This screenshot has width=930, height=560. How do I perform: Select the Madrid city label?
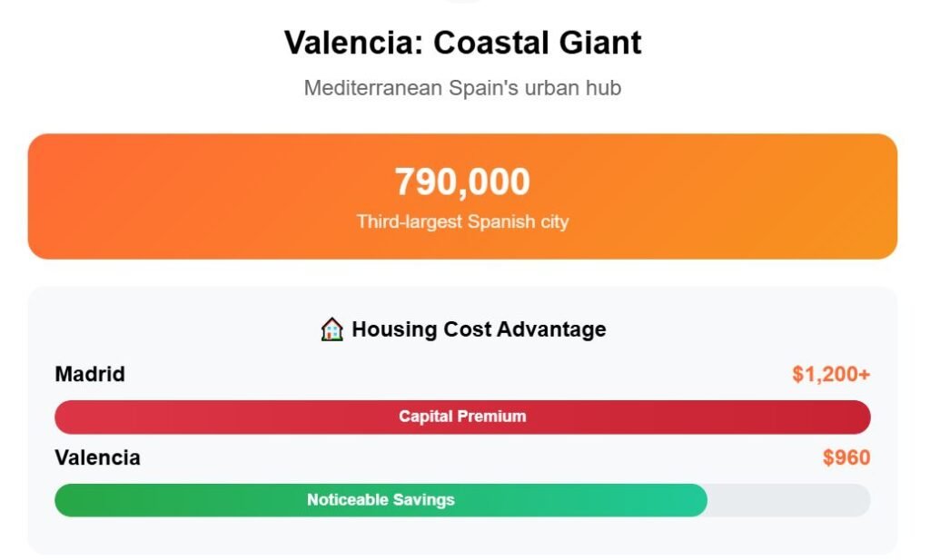click(x=90, y=374)
